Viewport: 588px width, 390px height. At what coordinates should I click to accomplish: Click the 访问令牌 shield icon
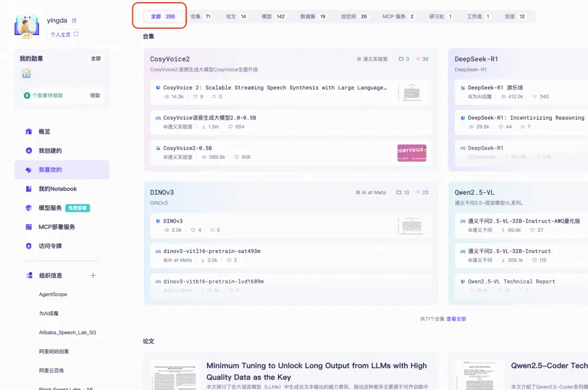coord(29,246)
